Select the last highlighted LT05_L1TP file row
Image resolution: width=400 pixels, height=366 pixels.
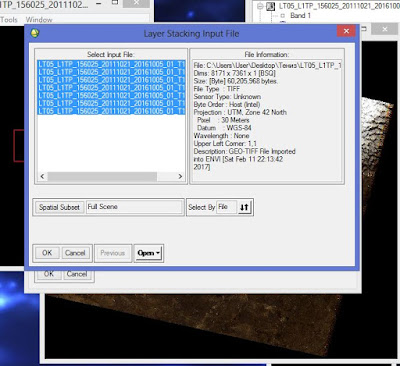point(111,111)
